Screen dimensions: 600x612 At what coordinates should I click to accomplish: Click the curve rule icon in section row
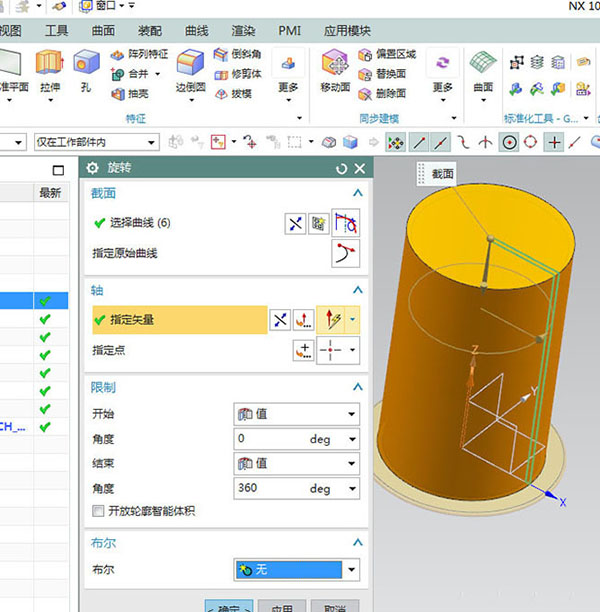coord(345,223)
